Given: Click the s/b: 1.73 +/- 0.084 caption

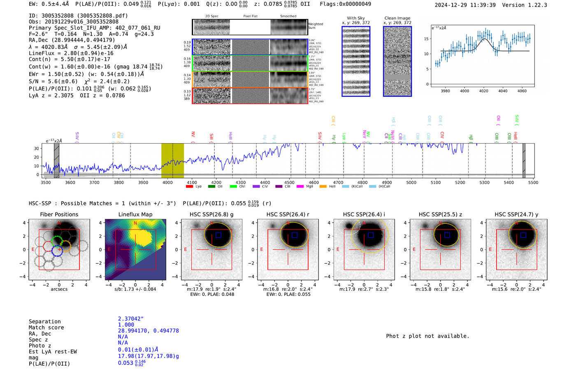Looking at the screenshot, I should (135, 289).
